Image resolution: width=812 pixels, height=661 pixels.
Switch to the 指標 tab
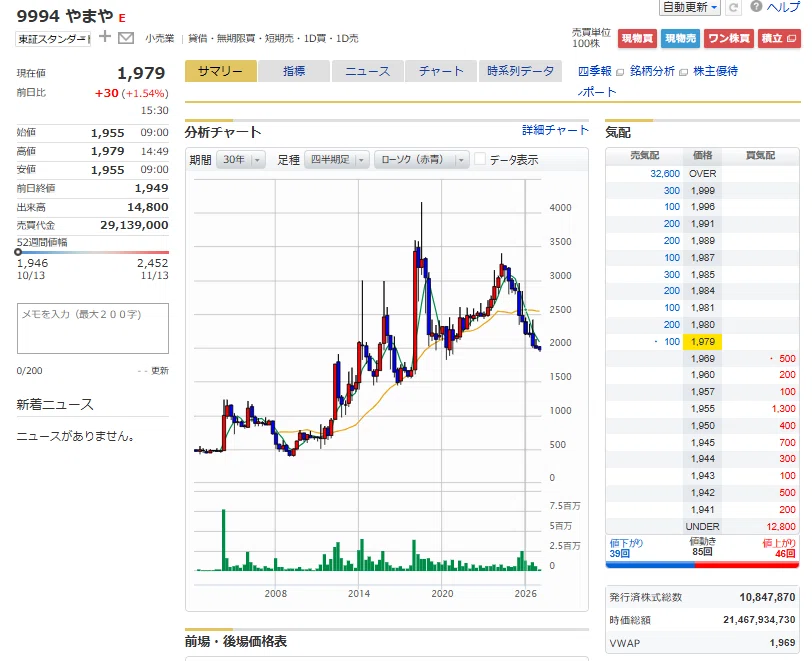tap(294, 71)
